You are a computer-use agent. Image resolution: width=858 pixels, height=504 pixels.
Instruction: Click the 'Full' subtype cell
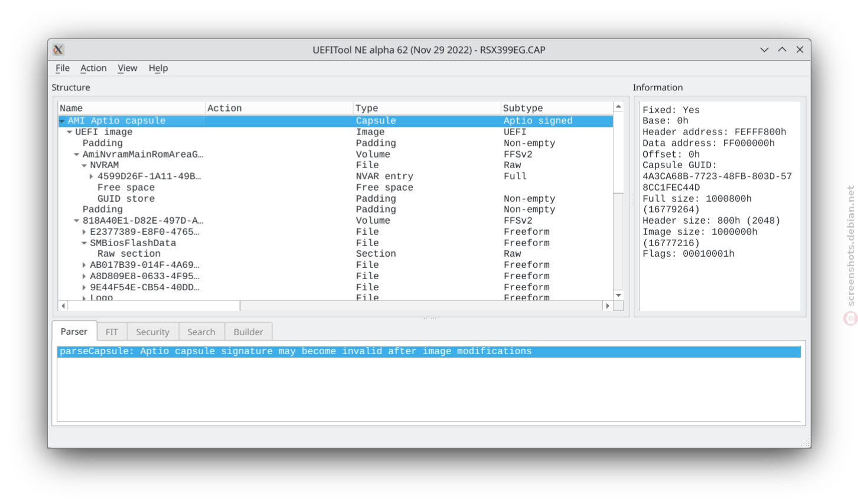click(515, 176)
